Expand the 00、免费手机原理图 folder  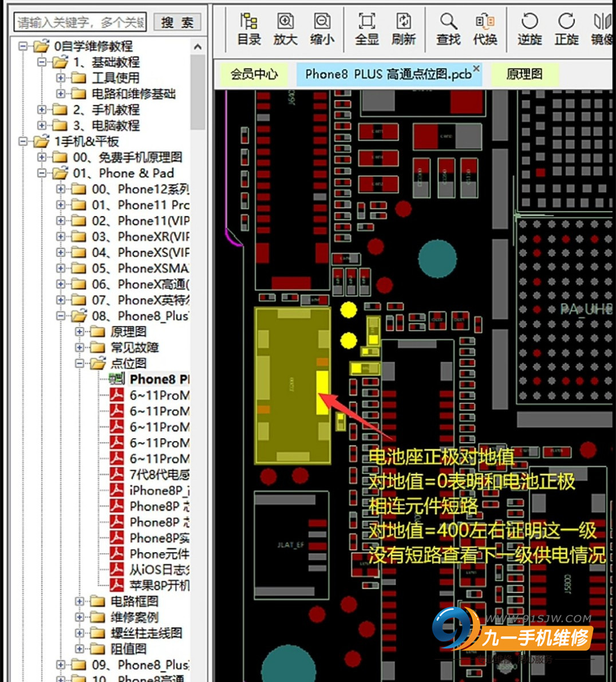42,157
